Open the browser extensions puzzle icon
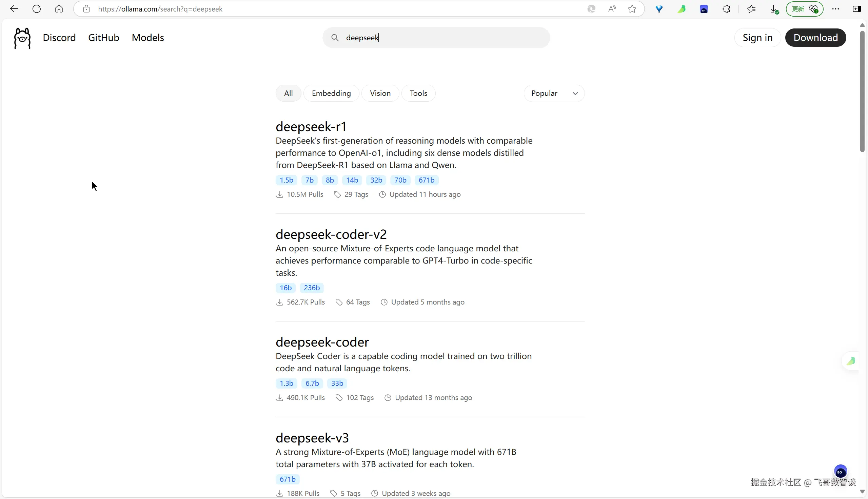Screen dimensions: 868x499 click(726, 9)
